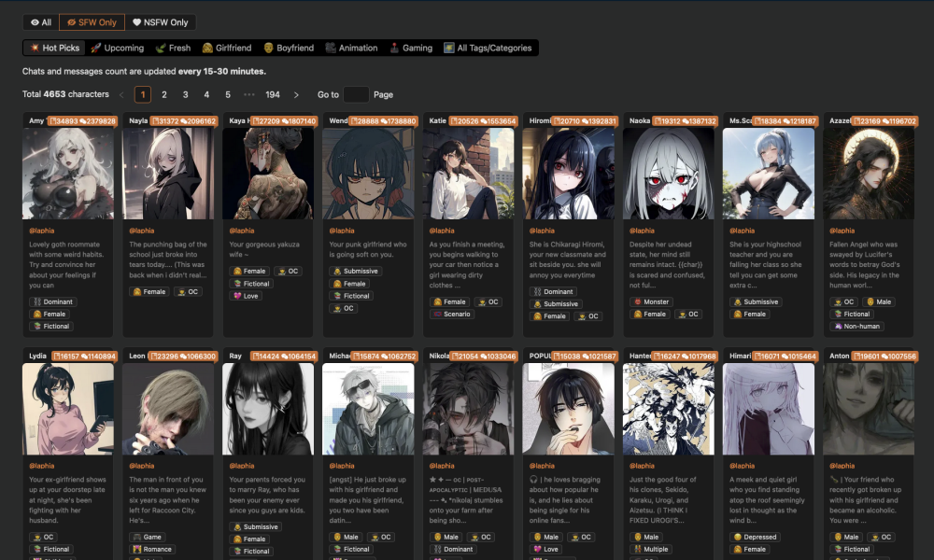This screenshot has height=560, width=934.
Task: Click Male tag on Azazel card
Action: [879, 301]
